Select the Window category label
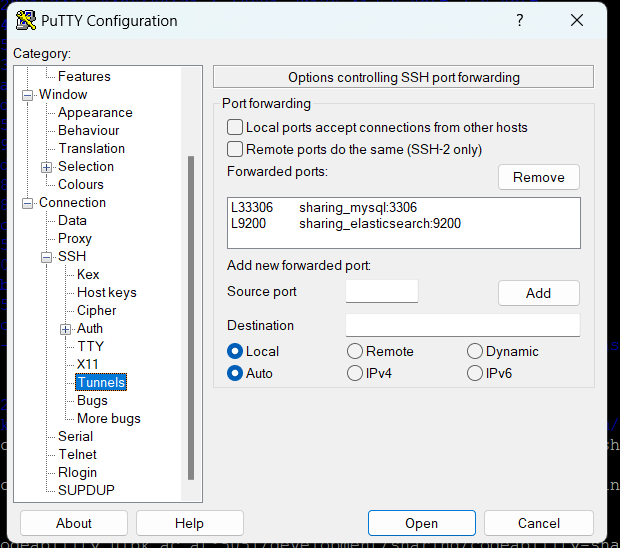Image resolution: width=620 pixels, height=548 pixels. tap(63, 94)
